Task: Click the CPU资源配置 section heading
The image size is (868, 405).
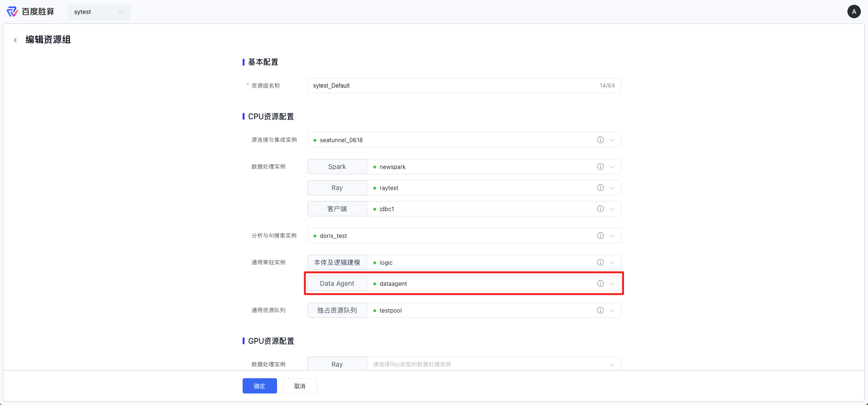Action: [271, 117]
